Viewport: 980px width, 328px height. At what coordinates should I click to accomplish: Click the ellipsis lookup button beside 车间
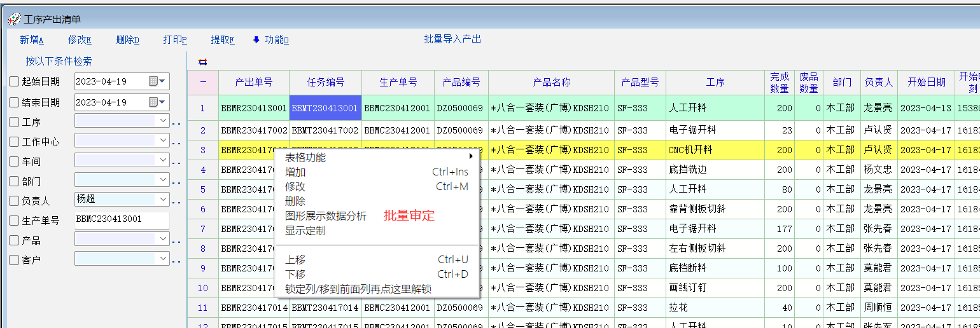(x=176, y=163)
